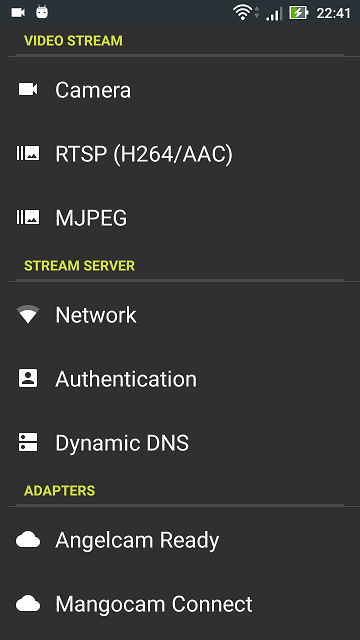Open the Authentication settings item
This screenshot has width=360, height=640.
point(180,378)
